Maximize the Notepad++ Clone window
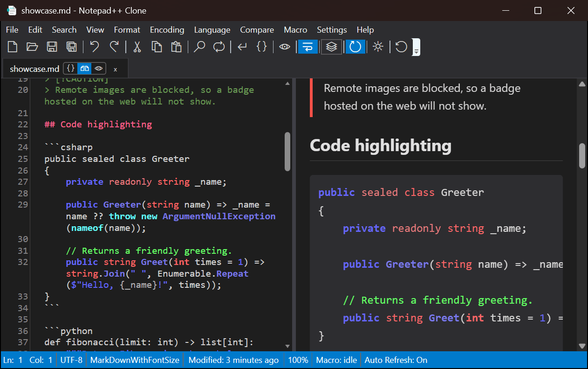This screenshot has height=369, width=588. coord(538,10)
